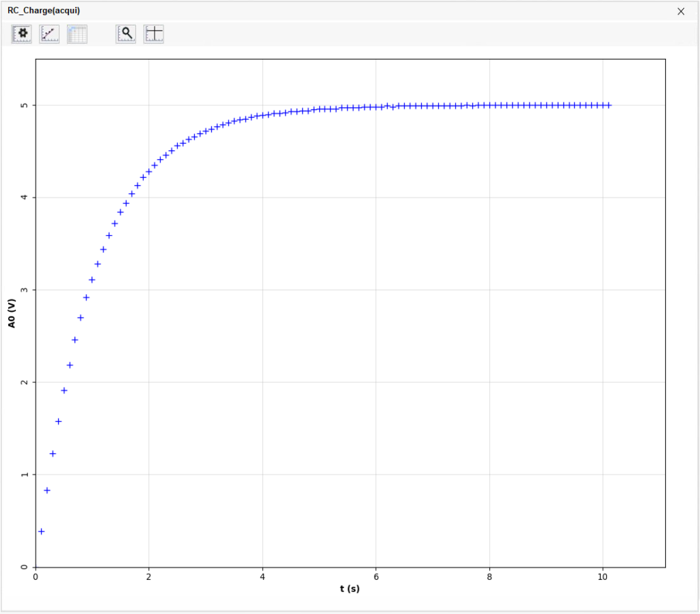Screen dimensions: 700x614
Task: Click the first data point near origin
Action: 41,531
